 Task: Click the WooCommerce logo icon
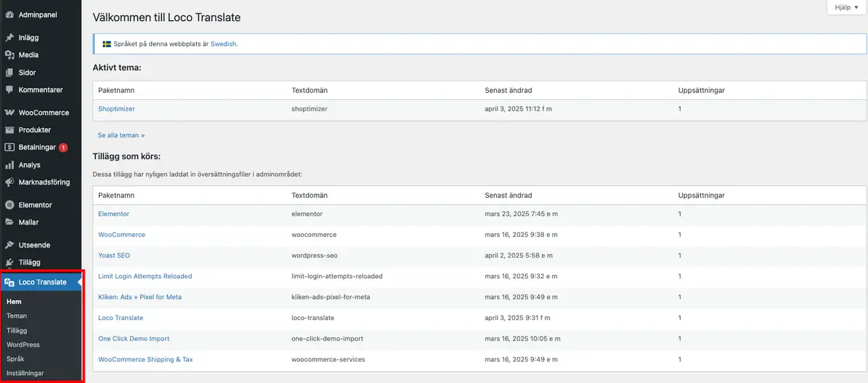(9, 113)
